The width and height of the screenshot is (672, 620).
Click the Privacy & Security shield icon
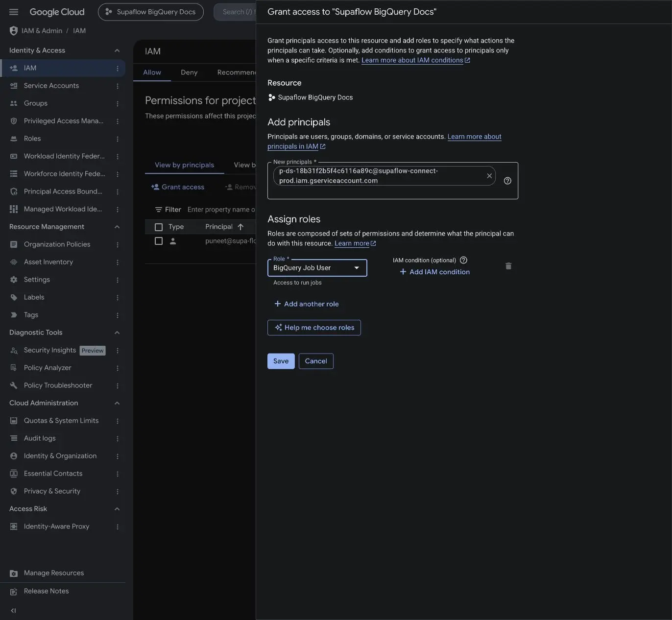click(14, 491)
